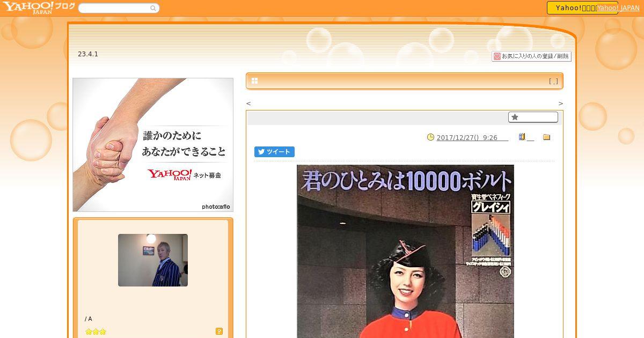Screen dimensions: 644x338
Task: View the blog owner's profile photo
Action: click(x=153, y=260)
